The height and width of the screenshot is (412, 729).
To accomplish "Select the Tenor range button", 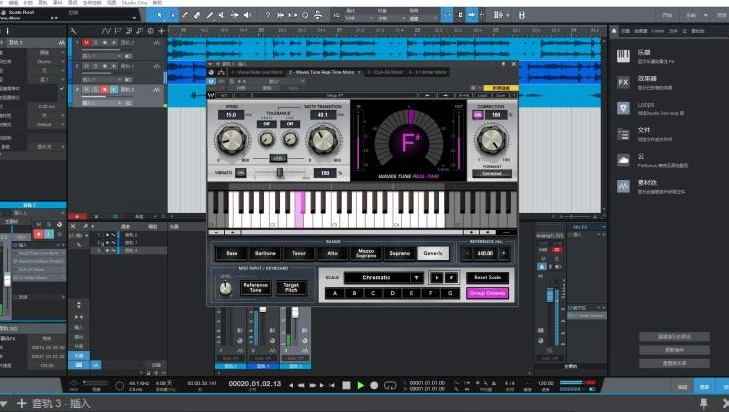I will 298,253.
